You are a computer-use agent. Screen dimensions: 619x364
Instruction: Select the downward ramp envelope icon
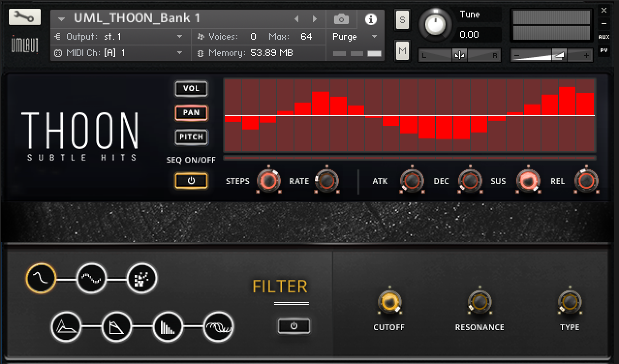point(116,326)
